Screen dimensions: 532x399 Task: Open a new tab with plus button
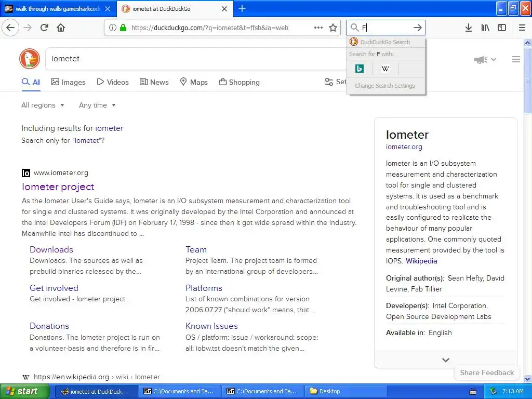(242, 8)
